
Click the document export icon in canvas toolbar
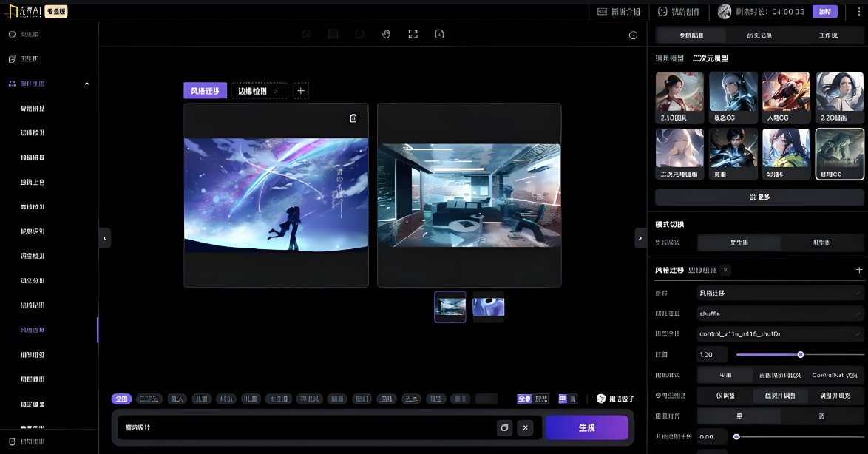tap(439, 34)
